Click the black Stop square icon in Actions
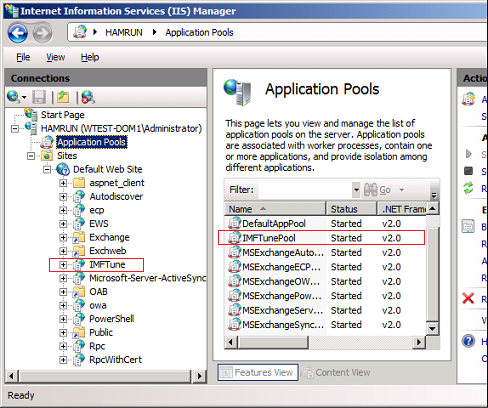Image resolution: width=488 pixels, height=408 pixels. point(468,171)
